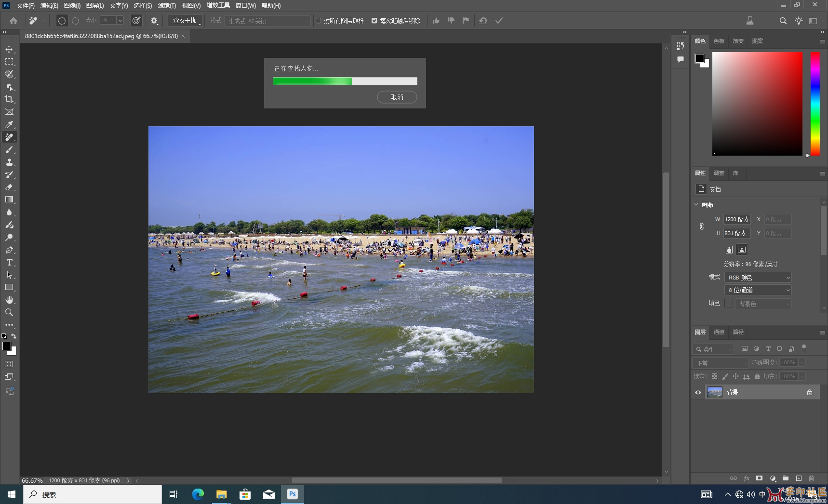Swap foreground and background colors
Screen dimensions: 828x504
click(14, 336)
